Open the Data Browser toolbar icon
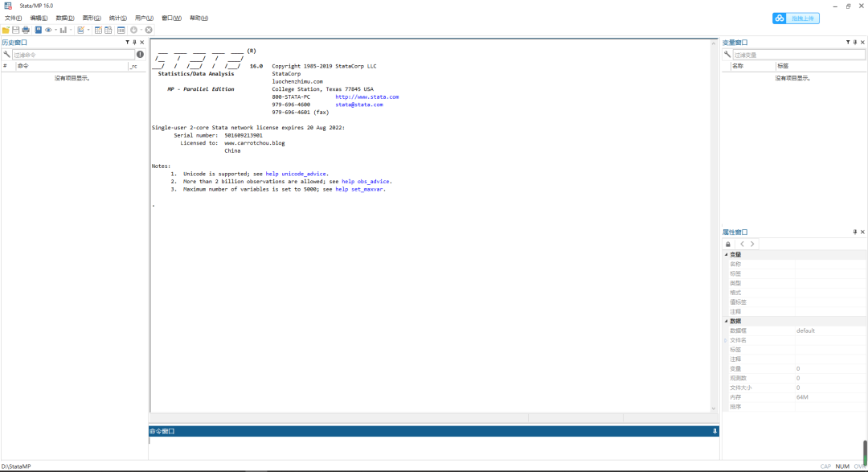Screen dimensions: 868x472 108,30
